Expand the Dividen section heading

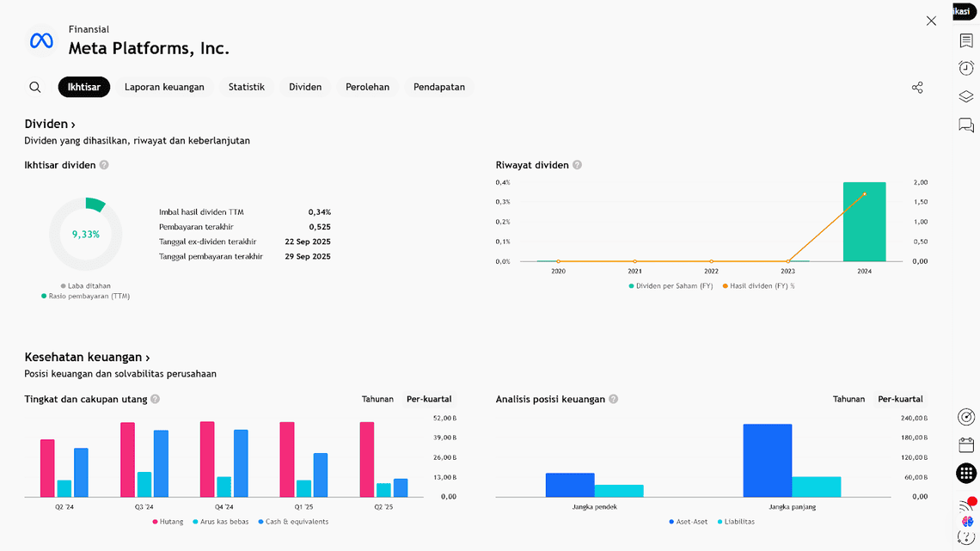click(50, 125)
